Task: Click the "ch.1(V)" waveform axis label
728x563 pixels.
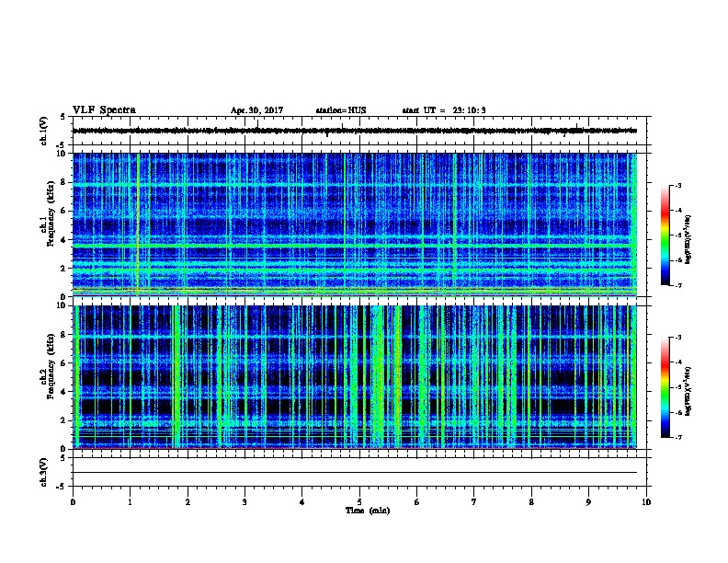Action: click(44, 131)
